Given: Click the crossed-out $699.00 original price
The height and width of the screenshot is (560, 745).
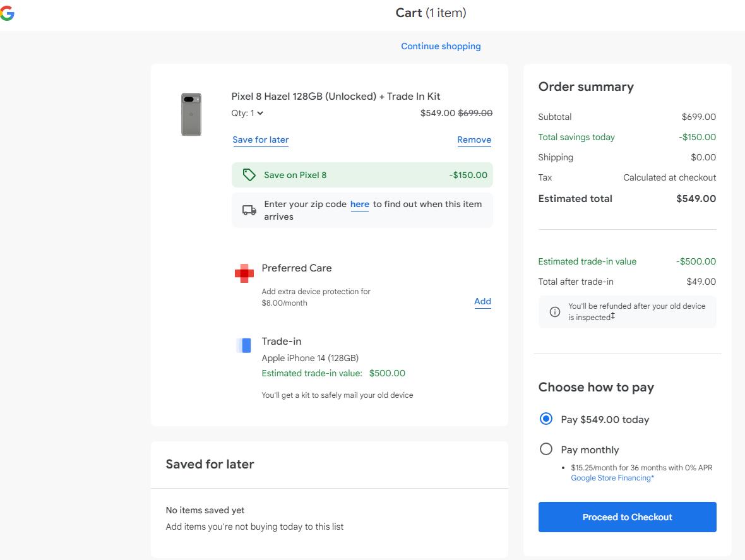Looking at the screenshot, I should (475, 113).
